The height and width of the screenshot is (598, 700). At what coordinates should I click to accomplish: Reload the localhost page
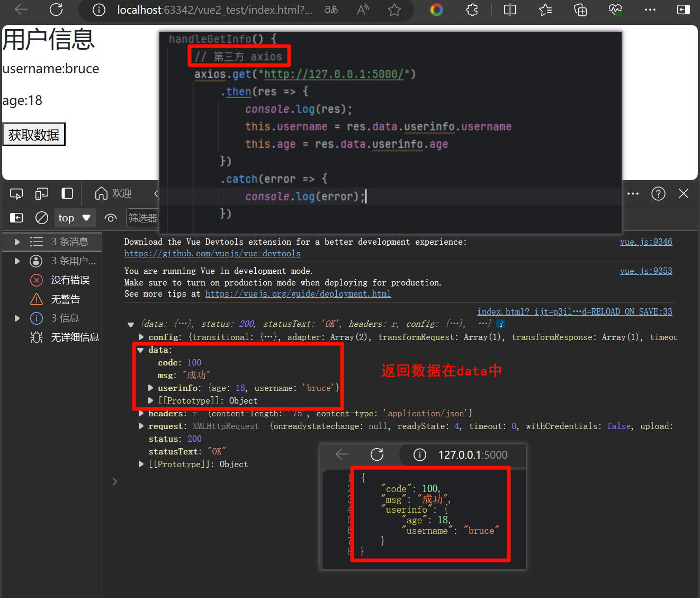point(56,10)
